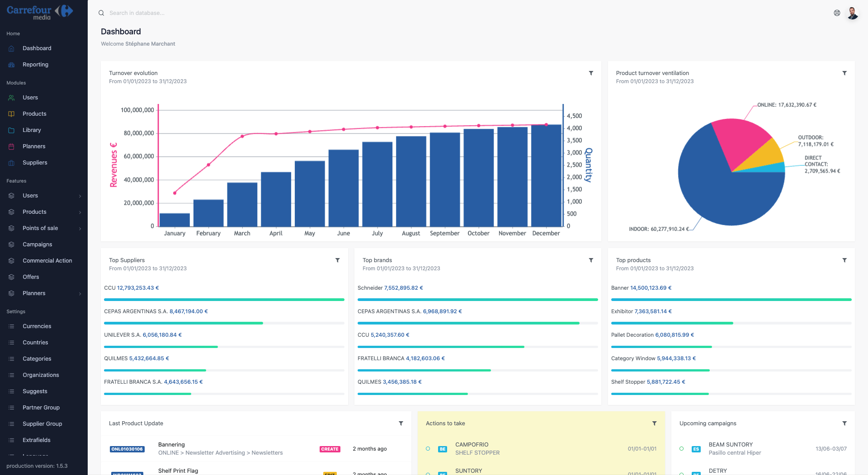Expand the Points of sale submenu
Image resolution: width=868 pixels, height=475 pixels.
coord(80,229)
